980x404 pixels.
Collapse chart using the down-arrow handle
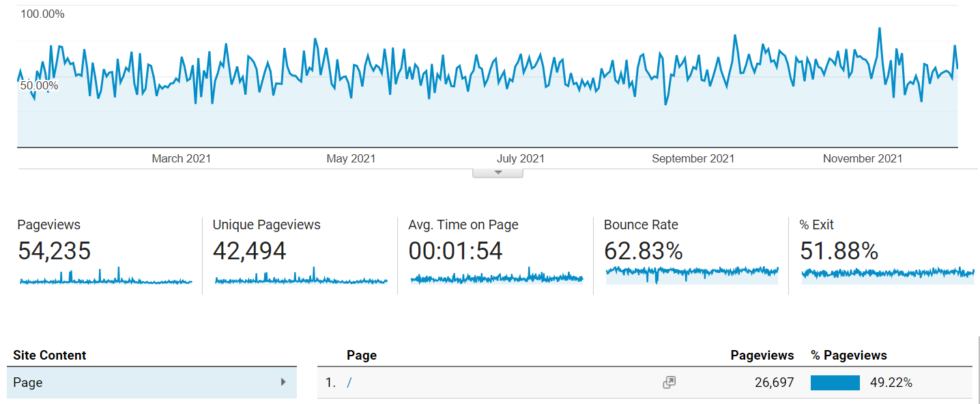(x=498, y=173)
